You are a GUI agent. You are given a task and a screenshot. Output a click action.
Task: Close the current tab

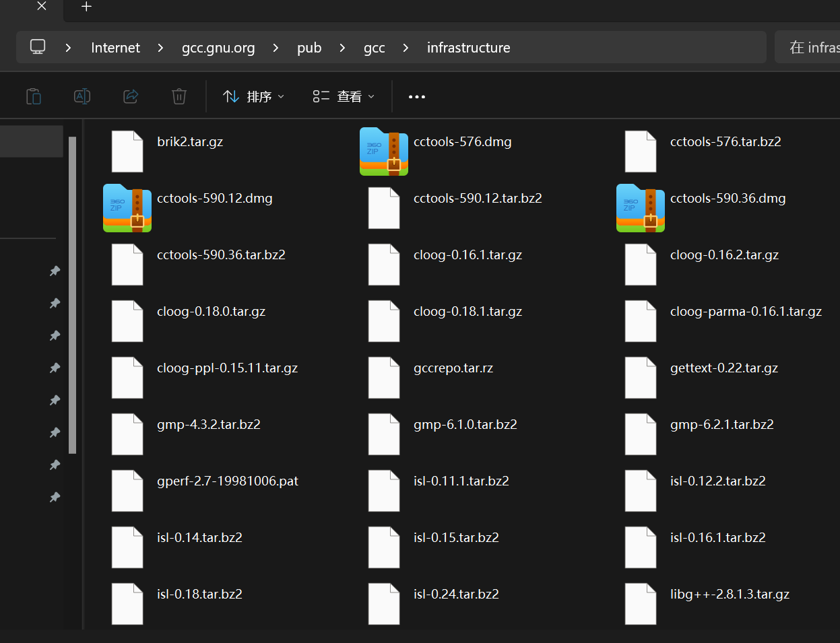click(42, 7)
